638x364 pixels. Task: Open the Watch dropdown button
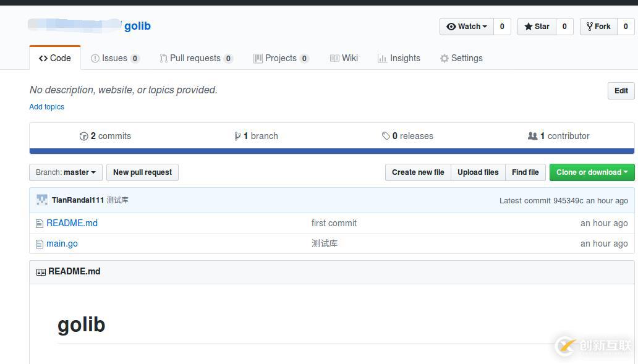pos(467,27)
